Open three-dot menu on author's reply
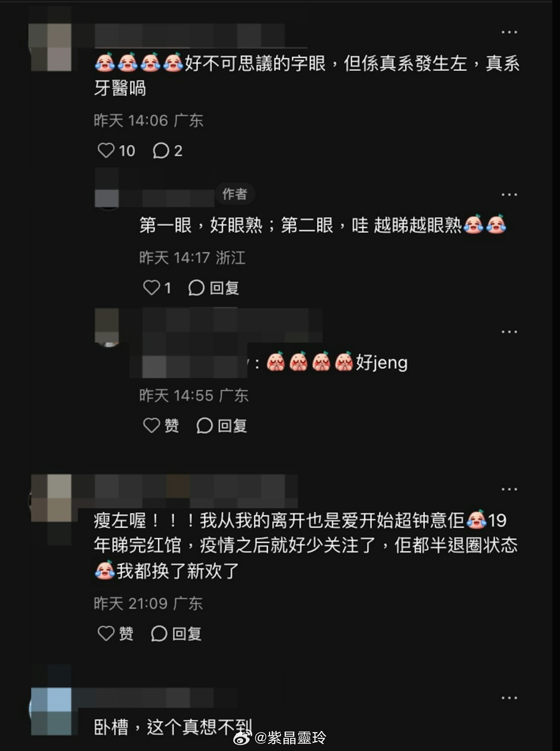Screen dimensions: 560x751 pyautogui.click(x=509, y=195)
